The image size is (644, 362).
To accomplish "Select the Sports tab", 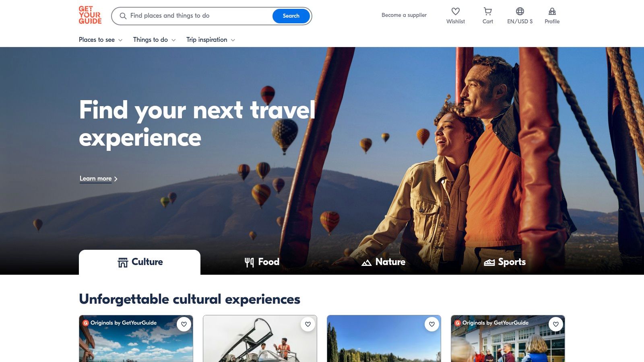I will pyautogui.click(x=505, y=262).
